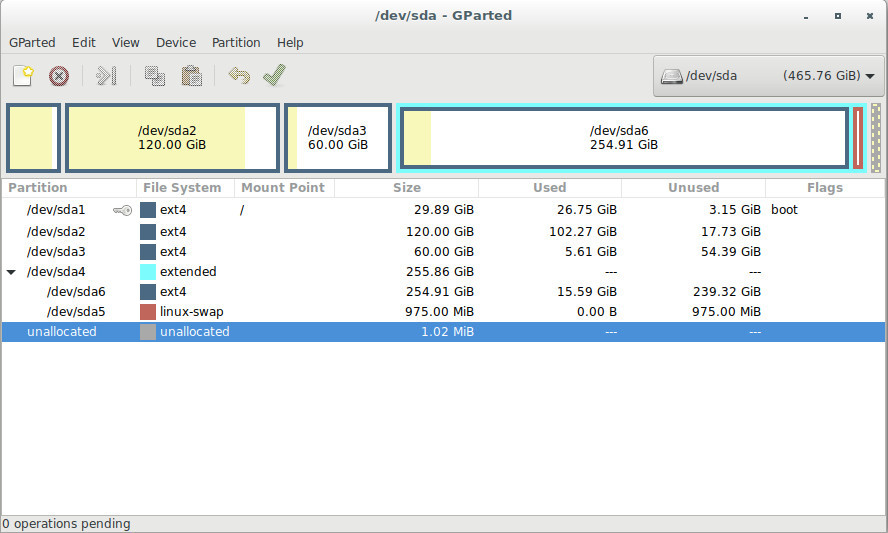Click the 26.75 GiB used value

coord(587,210)
